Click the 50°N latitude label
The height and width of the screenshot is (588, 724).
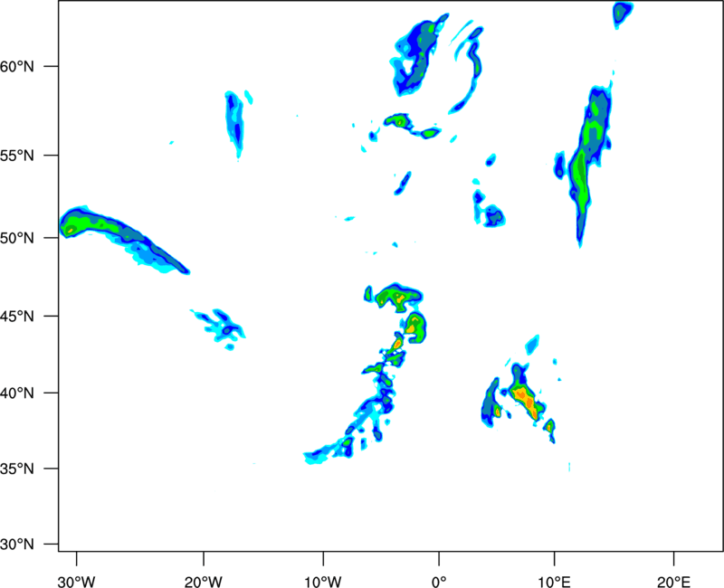point(17,238)
